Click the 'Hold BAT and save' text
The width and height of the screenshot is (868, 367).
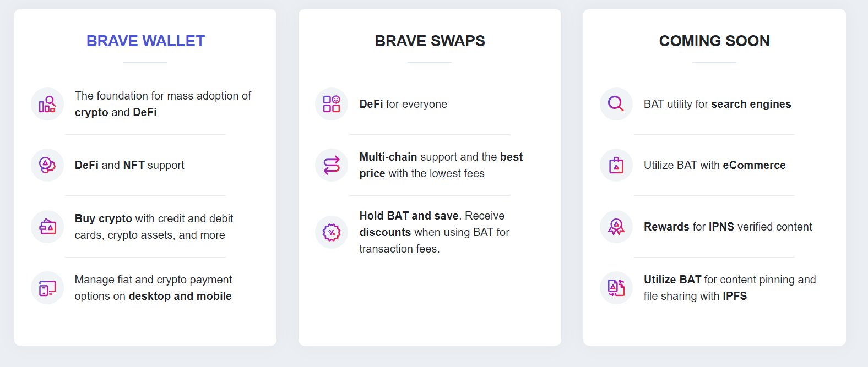coord(409,216)
